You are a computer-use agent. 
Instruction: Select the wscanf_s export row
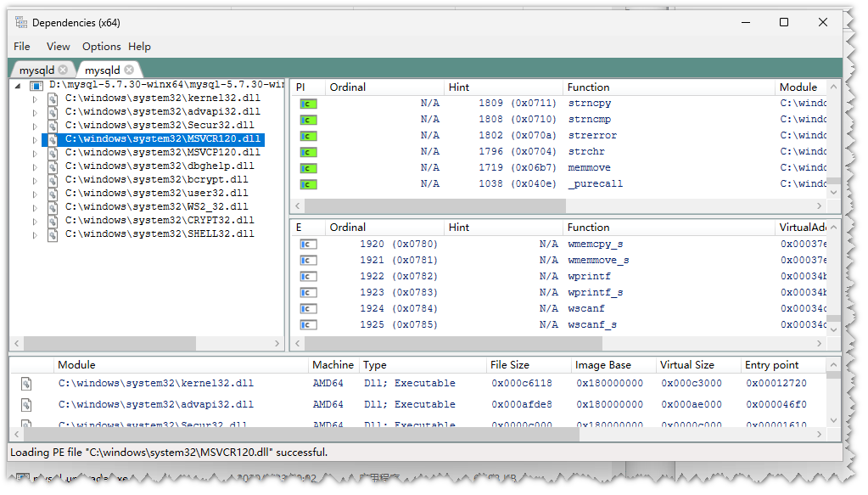point(559,324)
